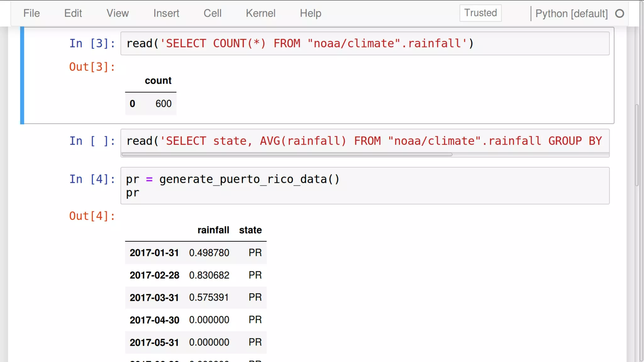Open the Kernel menu

coord(260,13)
